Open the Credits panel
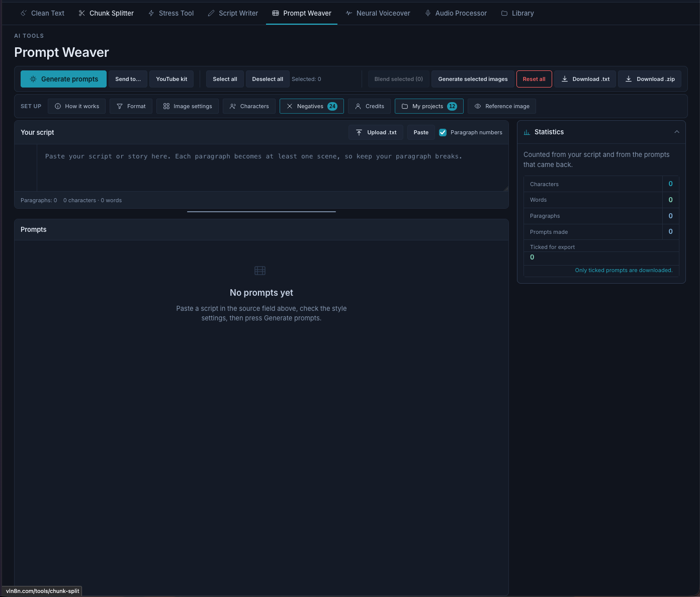This screenshot has width=700, height=597. click(369, 106)
